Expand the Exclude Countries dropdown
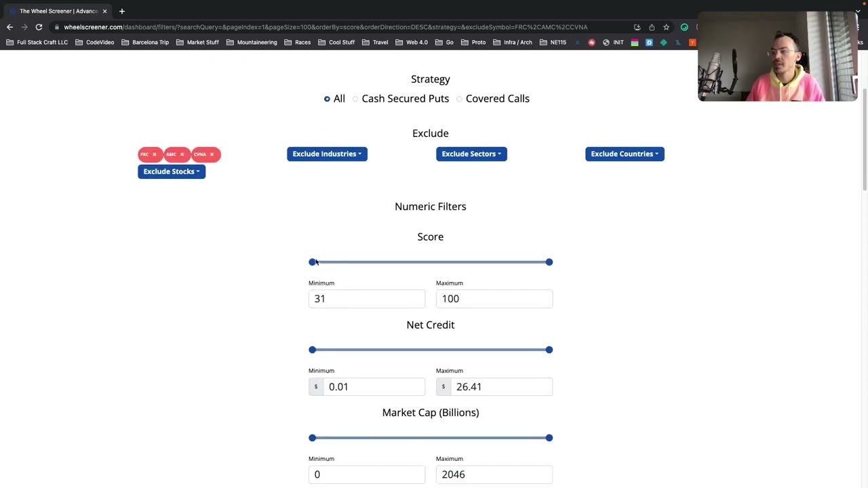 coord(625,154)
